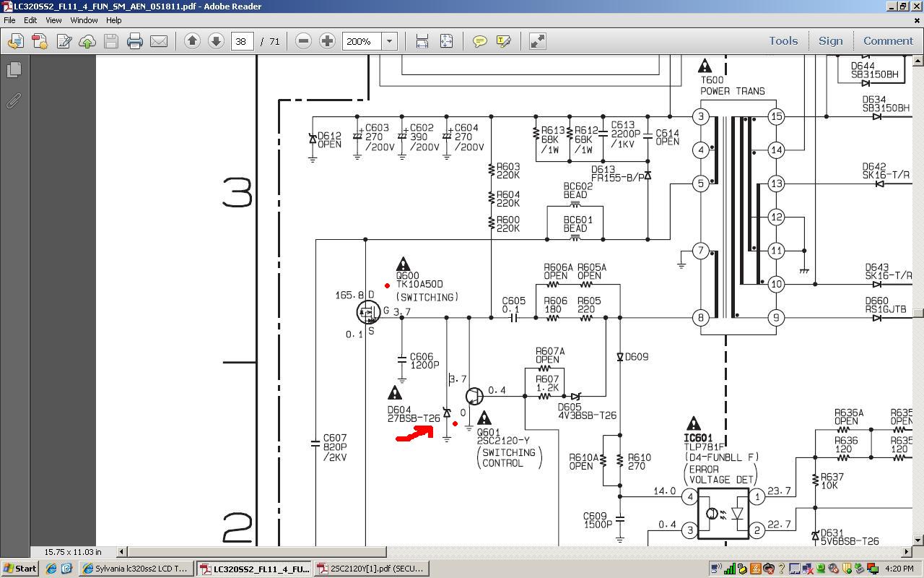Open the page thumbnails panel

(14, 70)
